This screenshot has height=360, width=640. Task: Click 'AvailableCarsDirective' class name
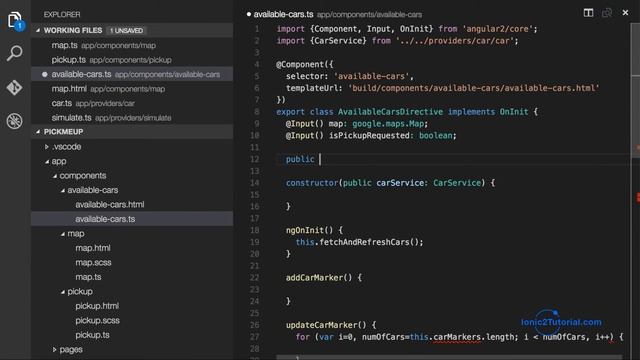(390, 112)
